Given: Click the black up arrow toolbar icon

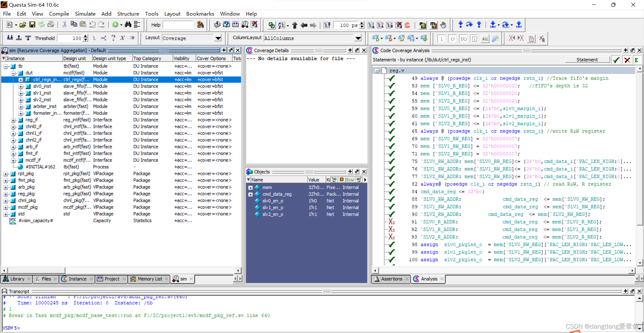Looking at the screenshot, I should (x=294, y=25).
